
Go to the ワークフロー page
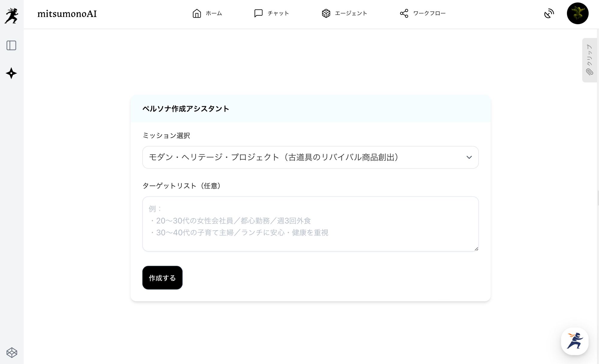pos(429,13)
